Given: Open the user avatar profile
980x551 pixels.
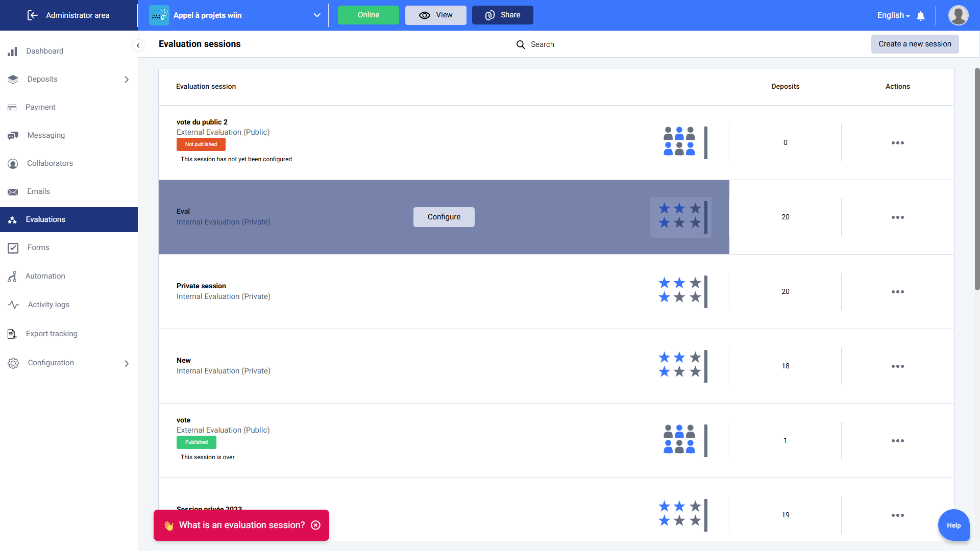Looking at the screenshot, I should [x=958, y=15].
